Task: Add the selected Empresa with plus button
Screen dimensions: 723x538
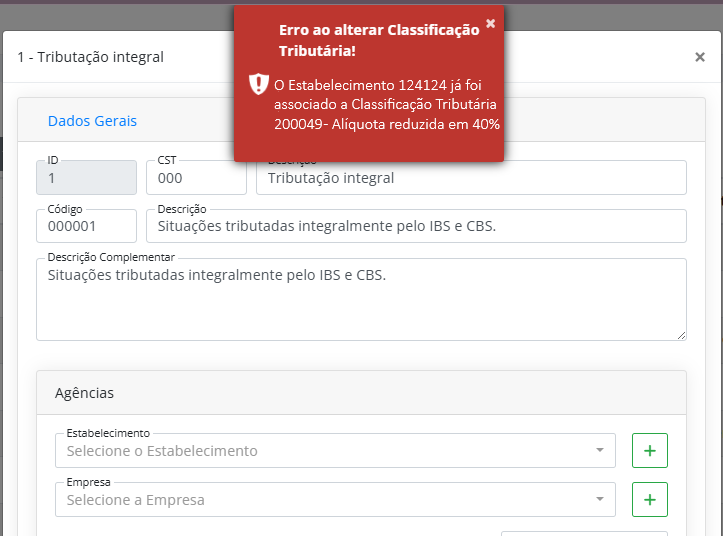Action: click(650, 499)
